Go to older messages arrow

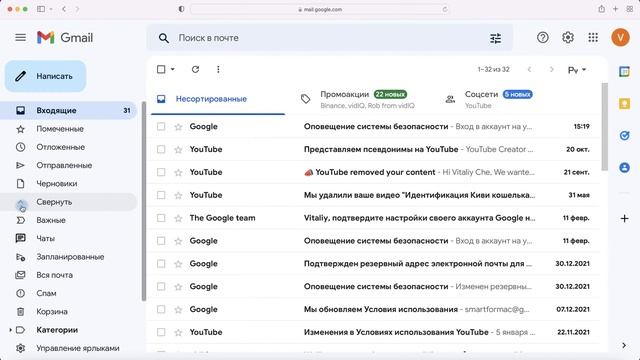(x=551, y=69)
